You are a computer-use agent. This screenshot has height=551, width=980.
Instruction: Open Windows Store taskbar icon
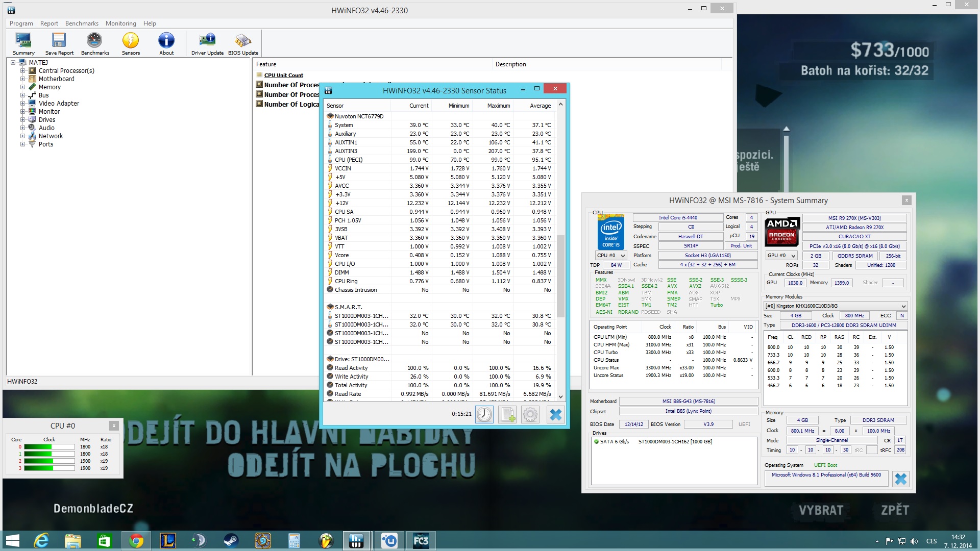104,540
